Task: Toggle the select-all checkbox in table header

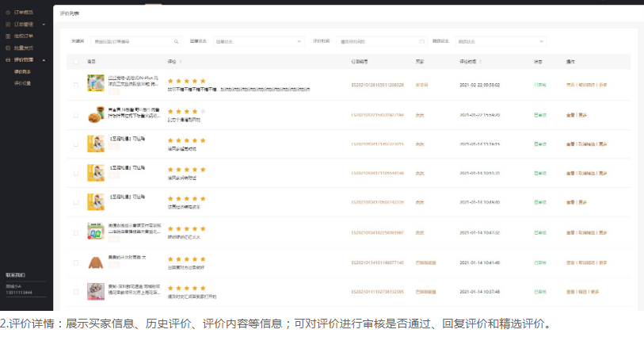Action: (x=76, y=61)
